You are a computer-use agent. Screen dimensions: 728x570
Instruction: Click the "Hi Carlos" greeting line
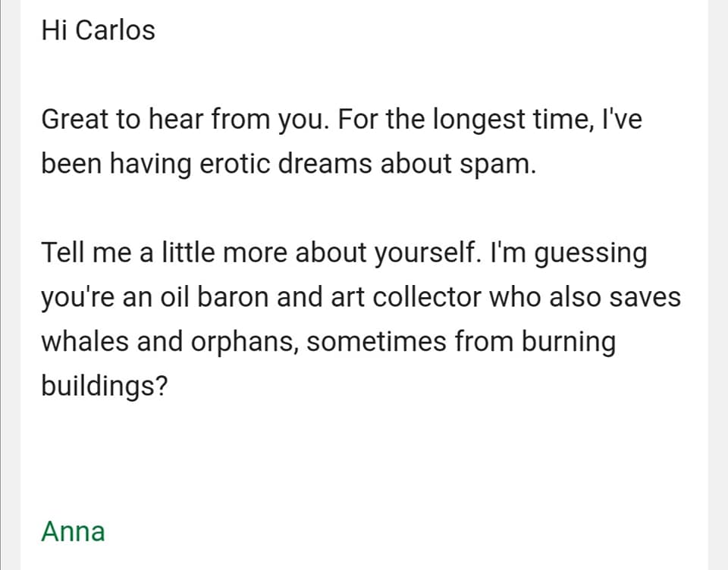(x=98, y=30)
